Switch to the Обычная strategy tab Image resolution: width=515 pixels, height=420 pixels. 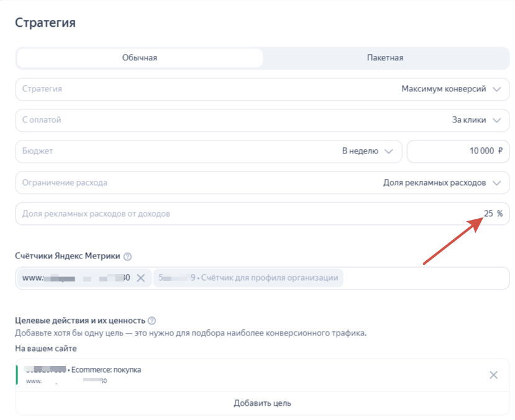pyautogui.click(x=140, y=58)
